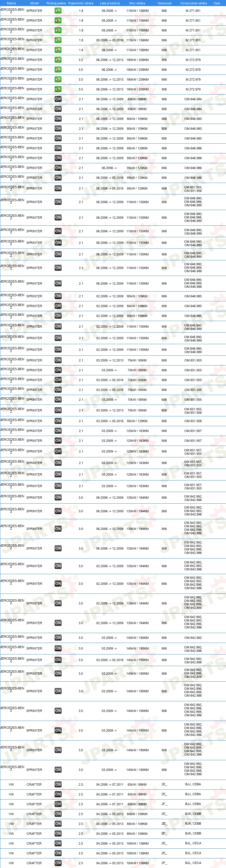Click the Opis column header
The image size is (226, 868).
216,3
